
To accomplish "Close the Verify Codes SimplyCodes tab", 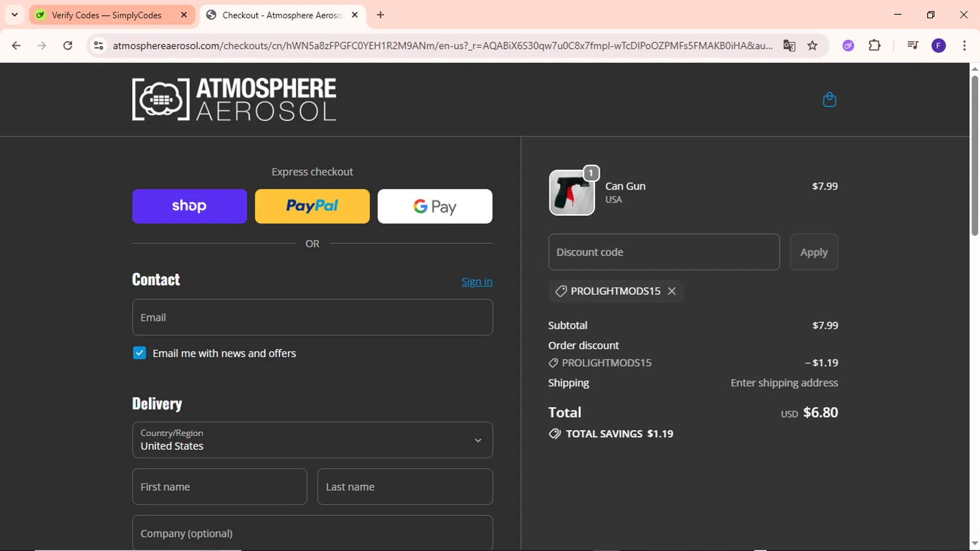I will [x=184, y=15].
